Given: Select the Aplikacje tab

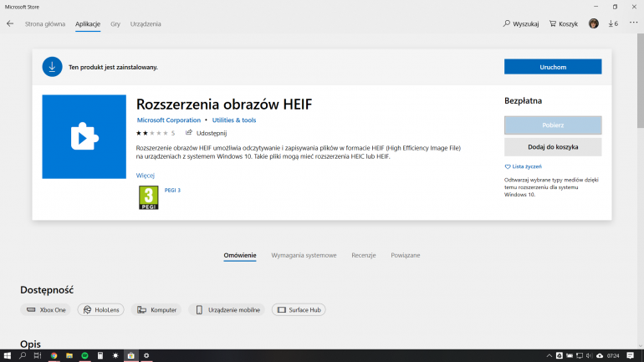Looking at the screenshot, I should [88, 23].
